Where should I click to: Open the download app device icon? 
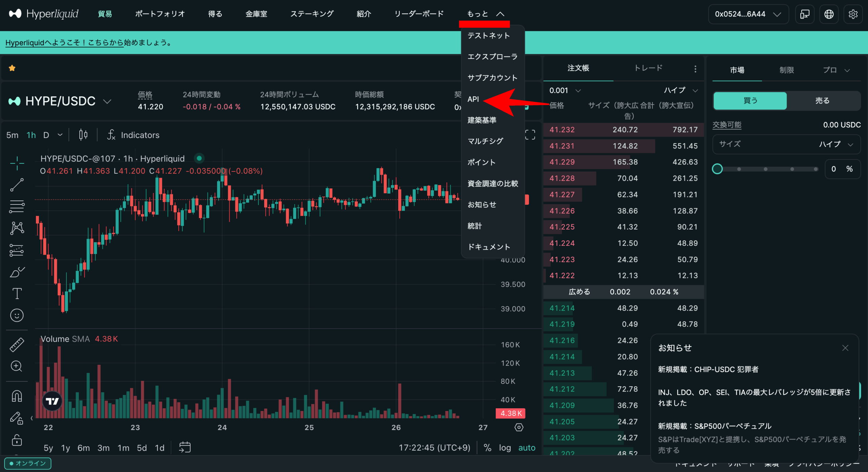(805, 14)
